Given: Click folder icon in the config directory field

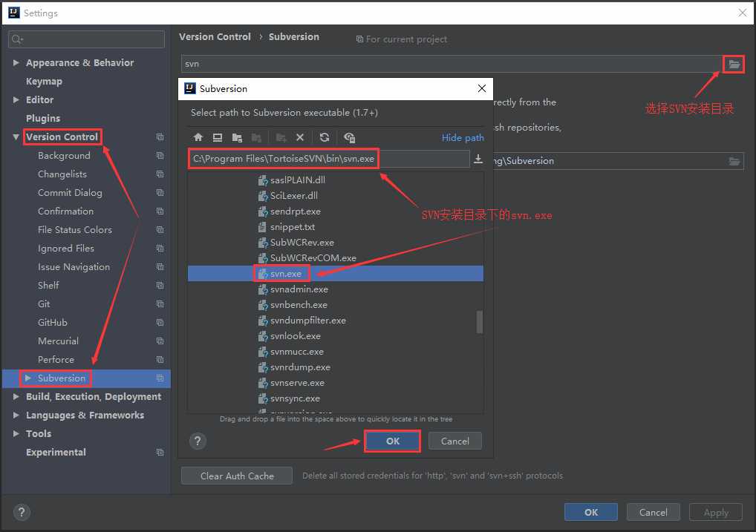Looking at the screenshot, I should pyautogui.click(x=734, y=161).
